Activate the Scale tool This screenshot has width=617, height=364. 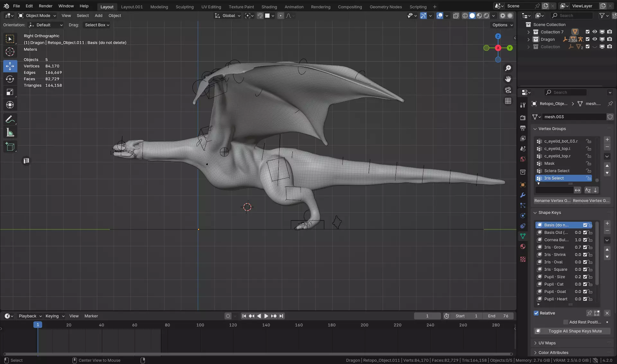pyautogui.click(x=10, y=92)
